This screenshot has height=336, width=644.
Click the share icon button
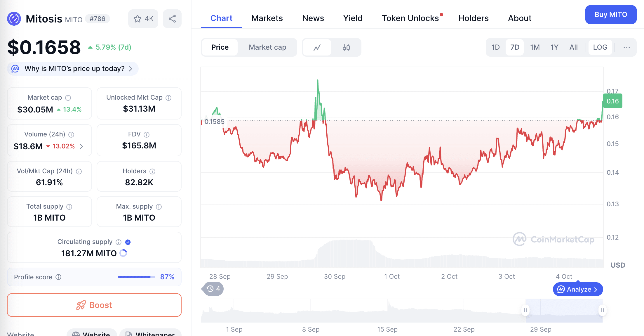172,19
